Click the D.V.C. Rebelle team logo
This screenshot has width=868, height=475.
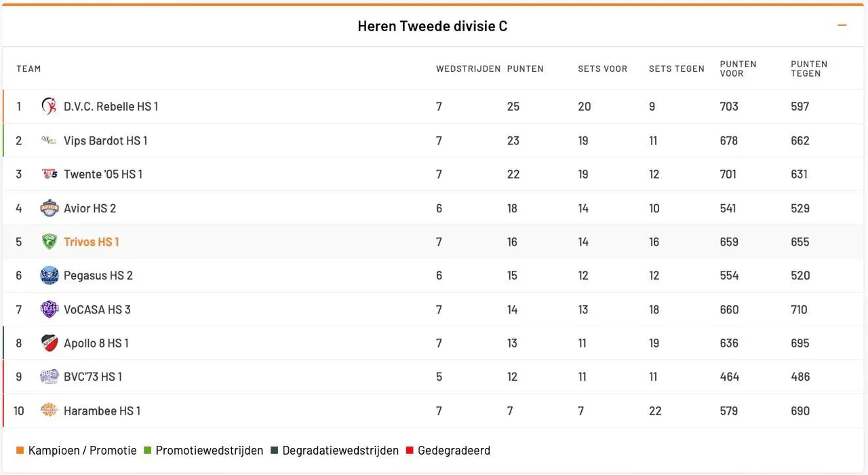(x=49, y=107)
